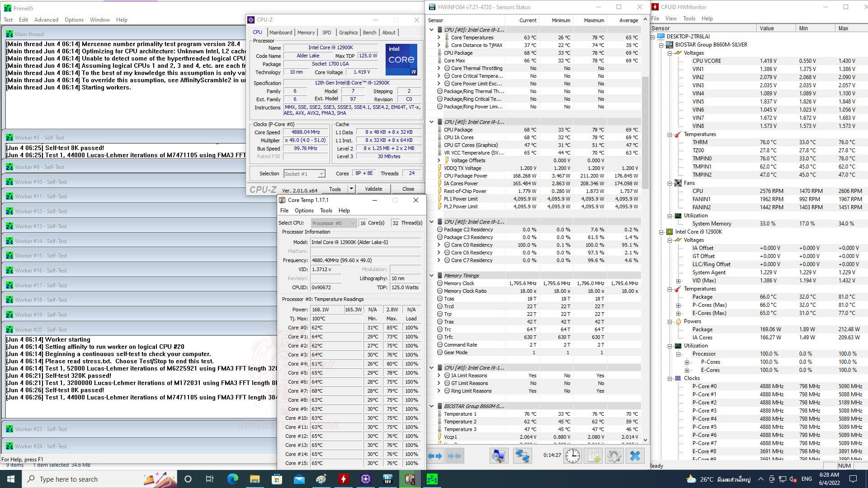Open Core Temp Options menu
Viewport: 868px width, 488px height.
coord(304,211)
